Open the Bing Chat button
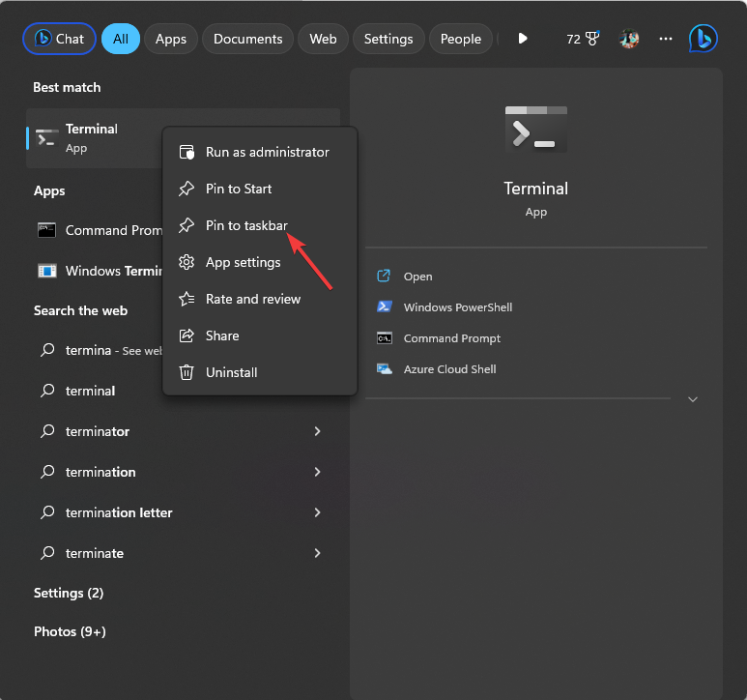 tap(59, 39)
